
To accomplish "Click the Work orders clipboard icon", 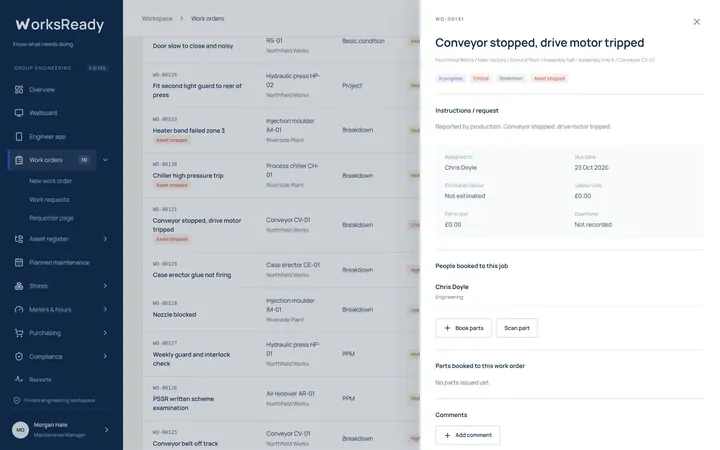I will (x=19, y=160).
